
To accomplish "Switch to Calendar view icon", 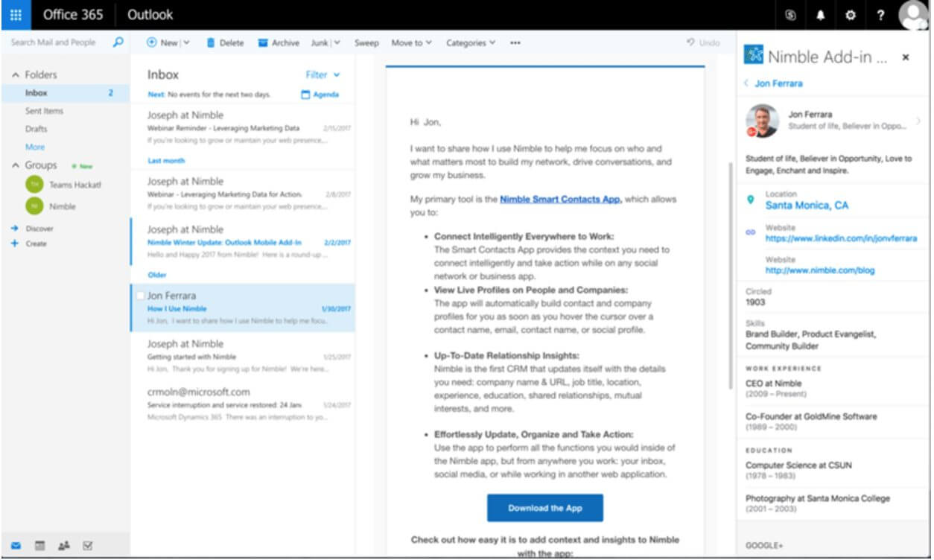I will [x=39, y=546].
